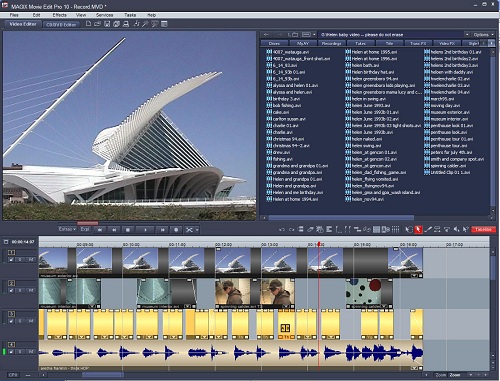Viewport: 500px width, 381px height.
Task: Open the Extras dropdown below the preview
Action: pos(67,229)
